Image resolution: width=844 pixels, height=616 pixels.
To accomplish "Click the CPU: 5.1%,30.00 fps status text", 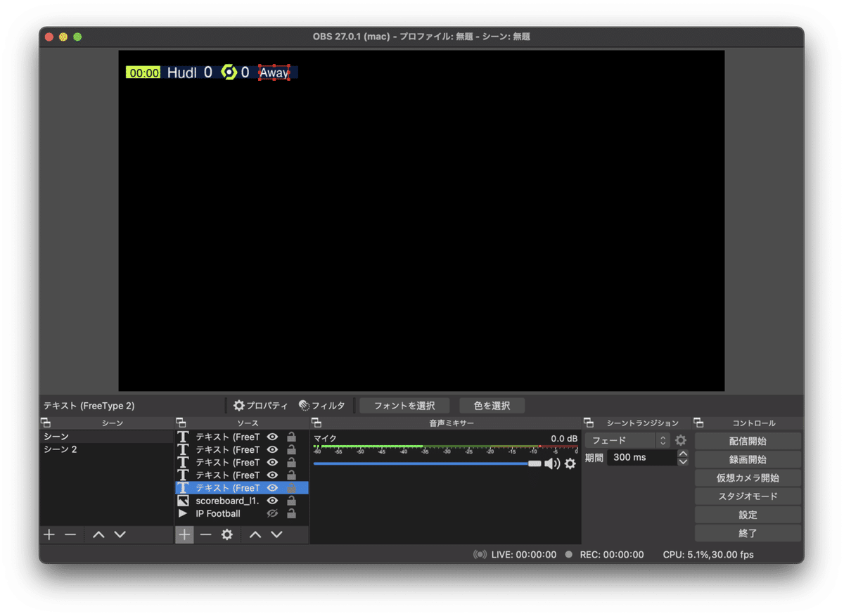I will [x=708, y=554].
